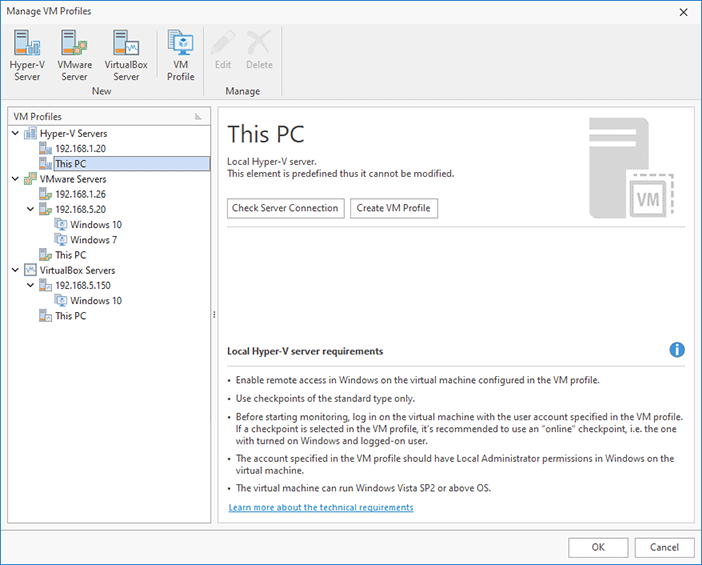Collapse the 192.168.5.150 server node

[x=30, y=285]
